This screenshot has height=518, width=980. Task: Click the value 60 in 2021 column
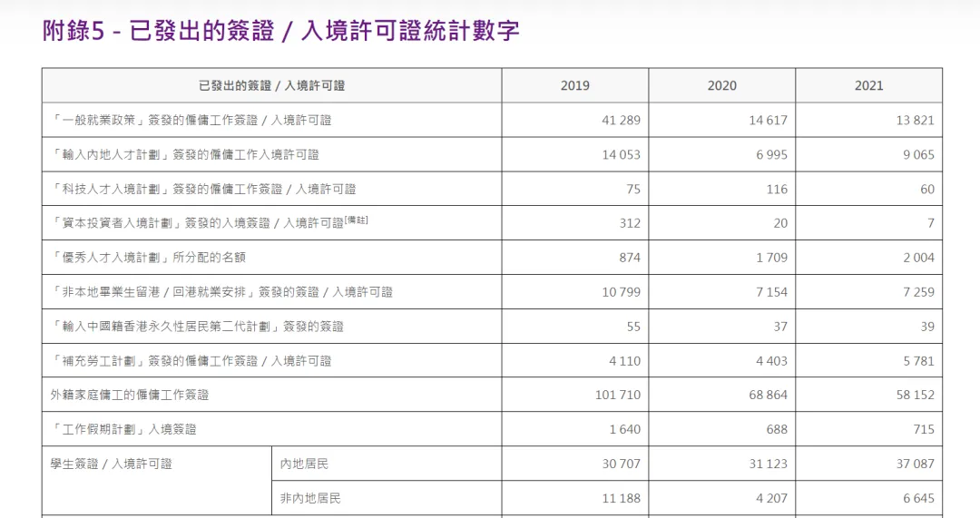(927, 189)
